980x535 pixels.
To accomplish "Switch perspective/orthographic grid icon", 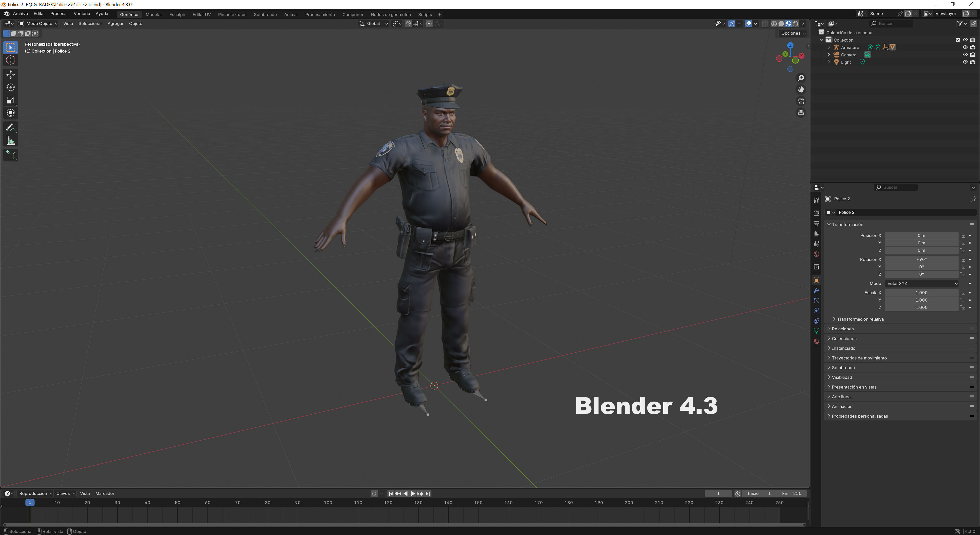I will coord(801,113).
